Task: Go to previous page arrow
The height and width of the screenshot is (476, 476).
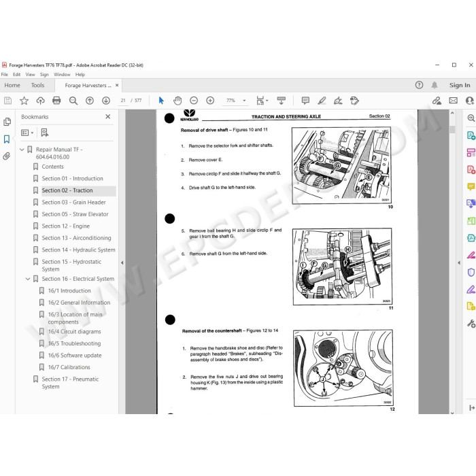Action: [90, 101]
